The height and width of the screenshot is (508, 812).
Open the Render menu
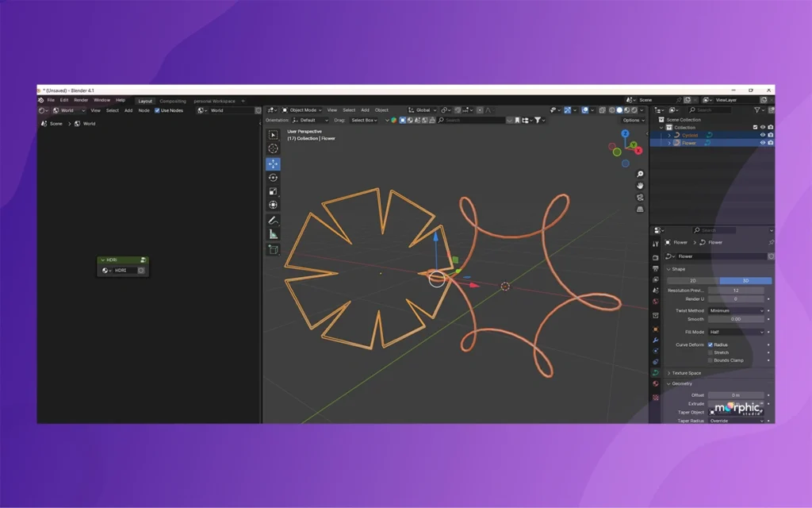81,100
